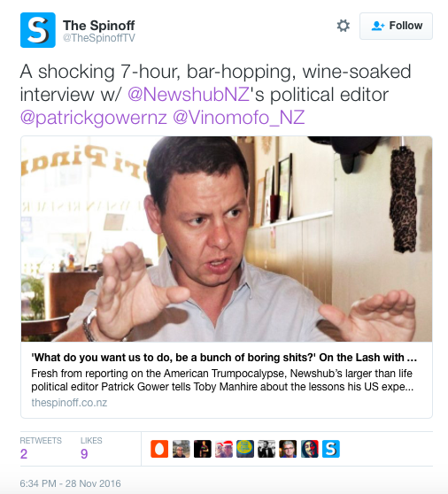
Task: Open the @Vinomofo_NZ mention
Action: [x=238, y=118]
